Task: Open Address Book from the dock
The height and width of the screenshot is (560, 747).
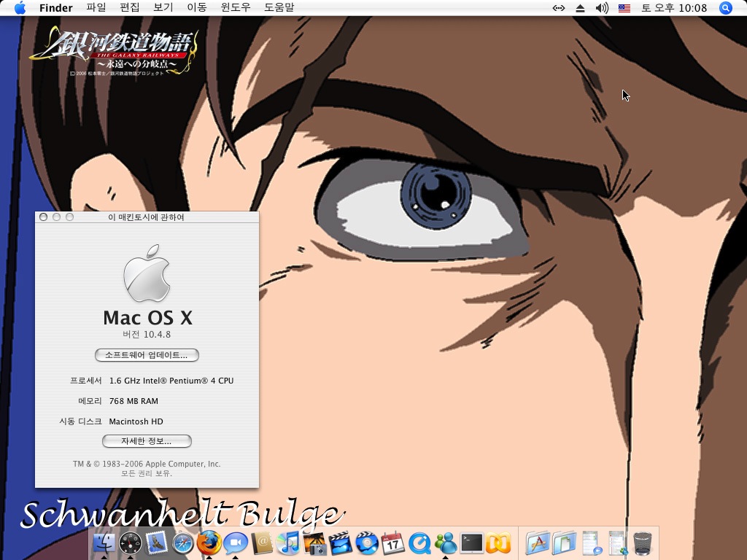Action: tap(261, 543)
